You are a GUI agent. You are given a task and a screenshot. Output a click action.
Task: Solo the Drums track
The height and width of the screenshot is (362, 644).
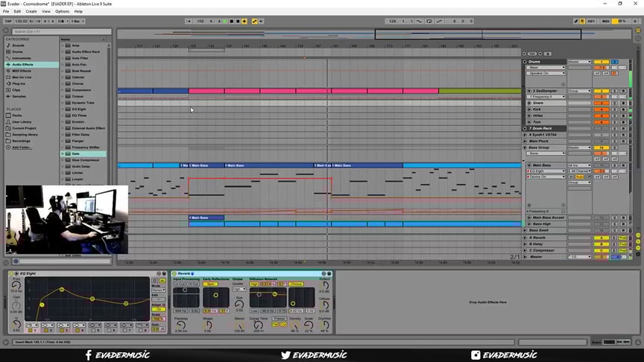614,62
